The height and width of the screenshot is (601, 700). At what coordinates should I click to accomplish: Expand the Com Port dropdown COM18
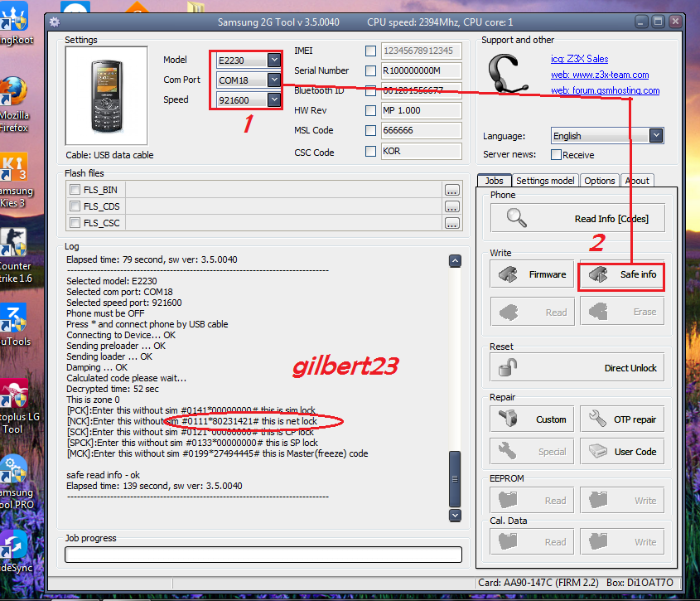point(274,80)
